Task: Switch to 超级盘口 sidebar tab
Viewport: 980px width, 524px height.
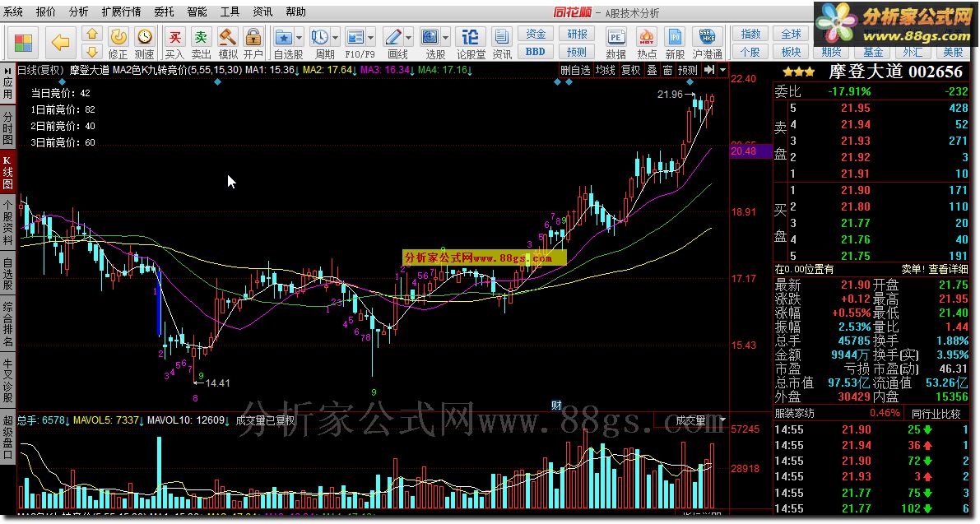Action: [x=7, y=437]
